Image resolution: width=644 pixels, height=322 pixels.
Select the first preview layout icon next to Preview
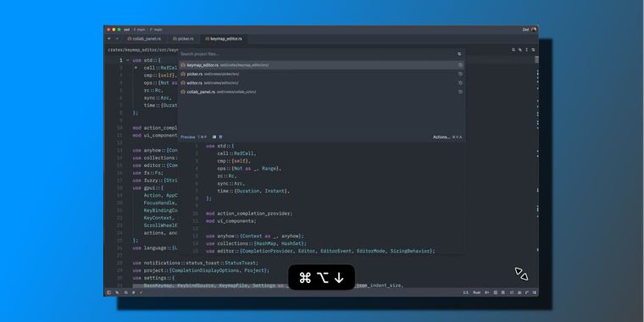tap(214, 137)
